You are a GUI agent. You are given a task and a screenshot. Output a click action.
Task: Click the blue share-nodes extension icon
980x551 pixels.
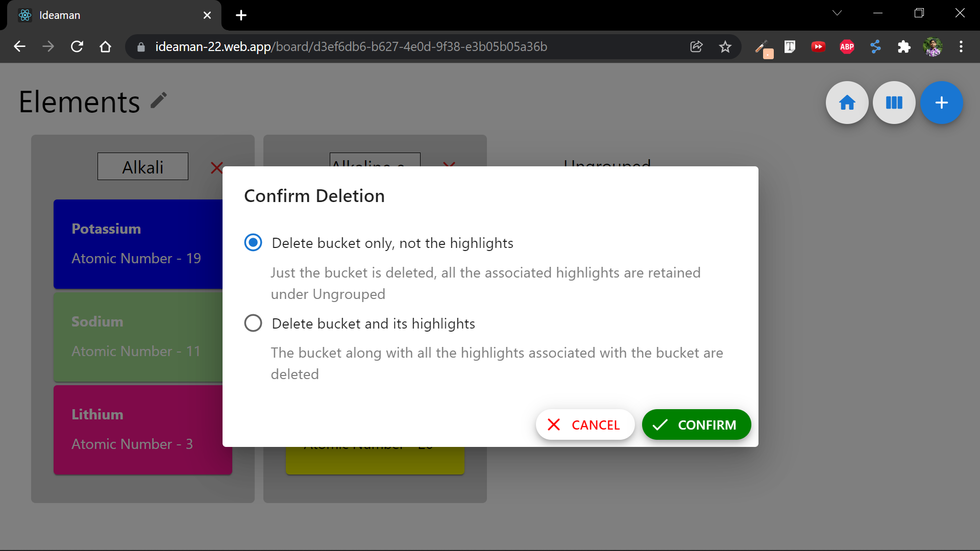point(875,46)
